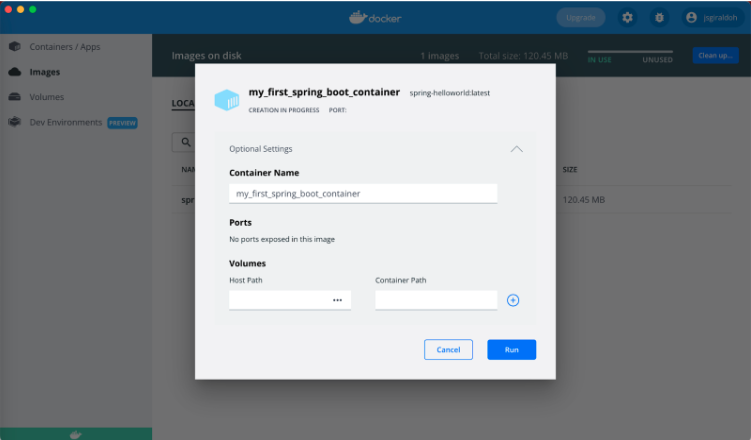751x440 pixels.
Task: Click the Images cloud icon in sidebar
Action: pyautogui.click(x=15, y=72)
